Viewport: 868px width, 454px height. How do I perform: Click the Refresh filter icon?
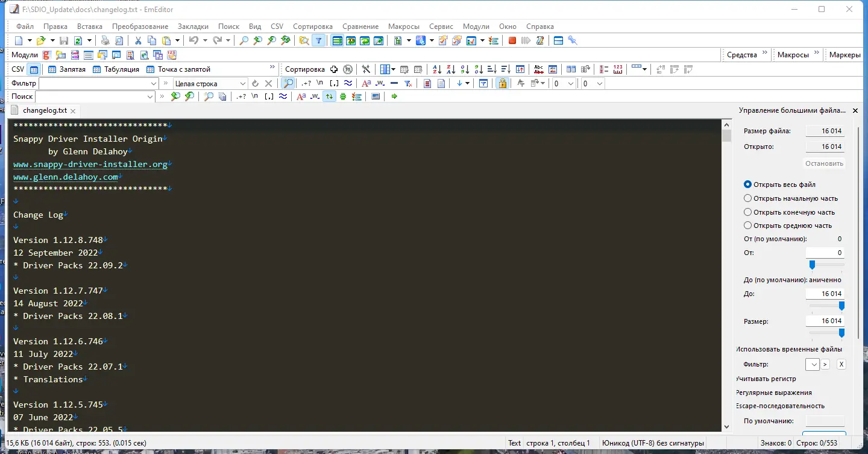[x=255, y=83]
